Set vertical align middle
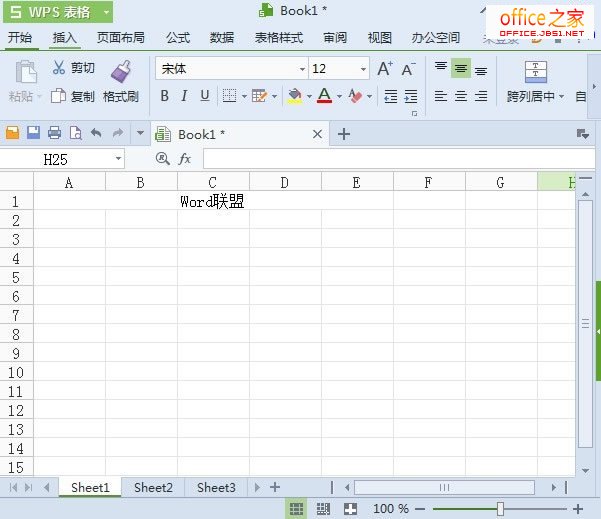Image resolution: width=601 pixels, height=519 pixels. (x=461, y=68)
